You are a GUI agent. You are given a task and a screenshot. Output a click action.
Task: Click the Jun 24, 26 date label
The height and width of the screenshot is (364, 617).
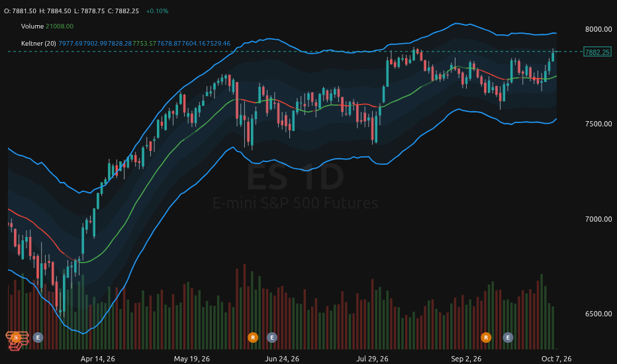coord(282,359)
